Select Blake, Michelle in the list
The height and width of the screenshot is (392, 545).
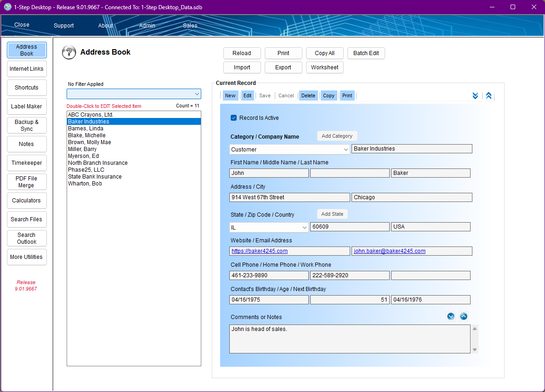coord(134,135)
